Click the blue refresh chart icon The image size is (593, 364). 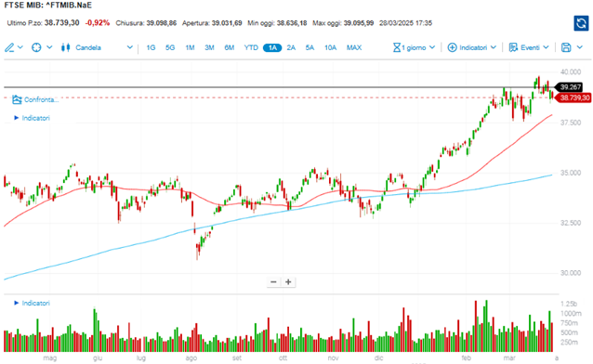581,23
